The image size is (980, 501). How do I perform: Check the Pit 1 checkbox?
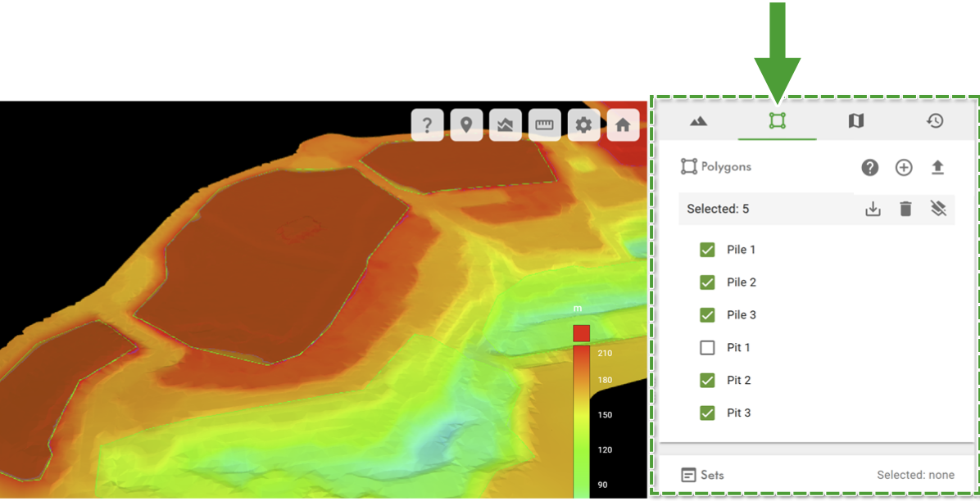point(707,348)
